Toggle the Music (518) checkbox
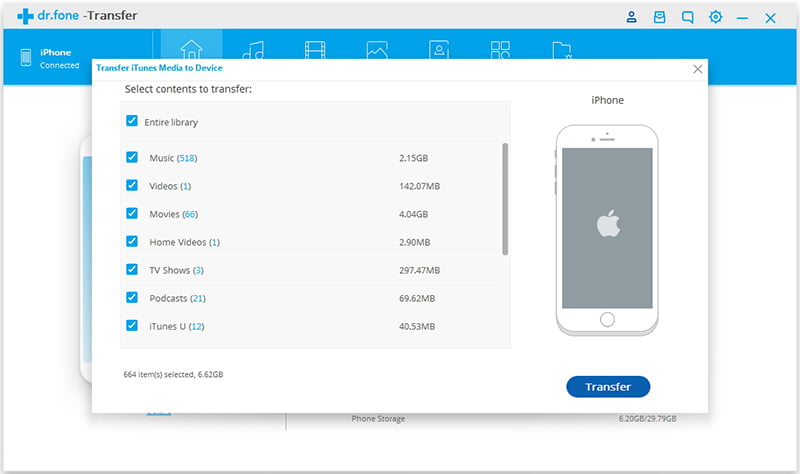800x474 pixels. pyautogui.click(x=132, y=158)
